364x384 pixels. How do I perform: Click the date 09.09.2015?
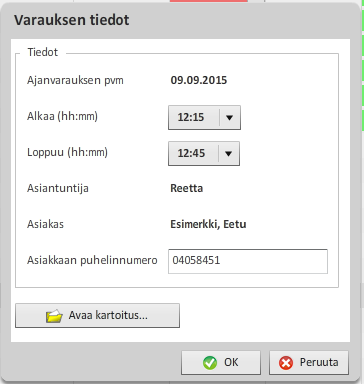(199, 80)
